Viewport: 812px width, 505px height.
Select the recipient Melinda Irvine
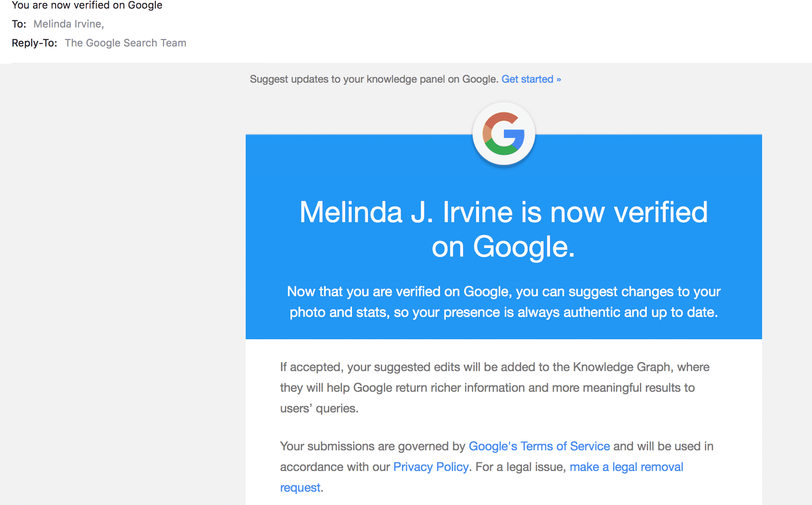[x=68, y=24]
